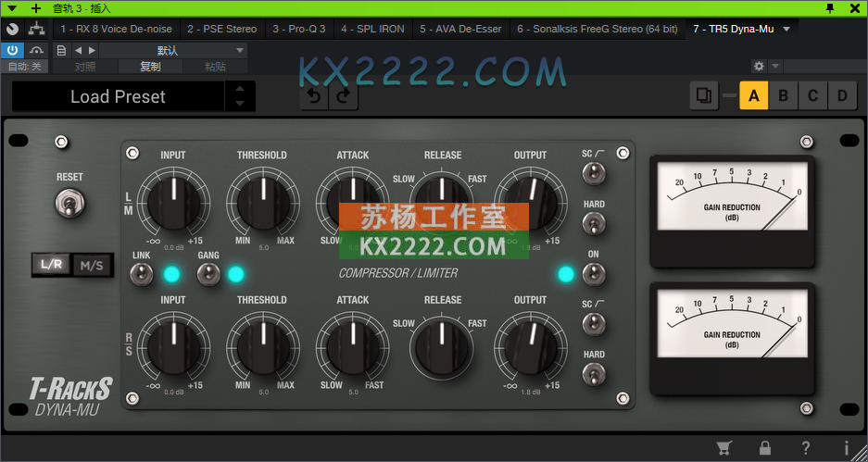Undo the last change
This screenshot has height=462, width=868.
(314, 96)
